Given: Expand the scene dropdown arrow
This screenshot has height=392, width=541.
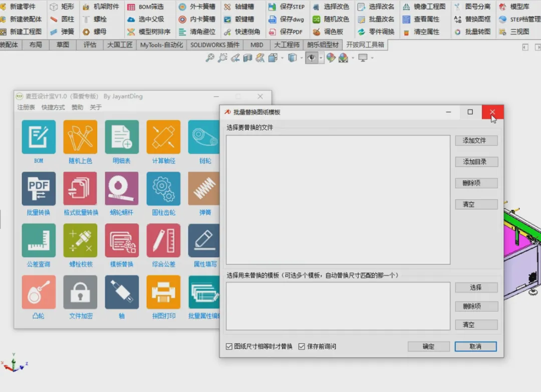Looking at the screenshot, I should [353, 58].
